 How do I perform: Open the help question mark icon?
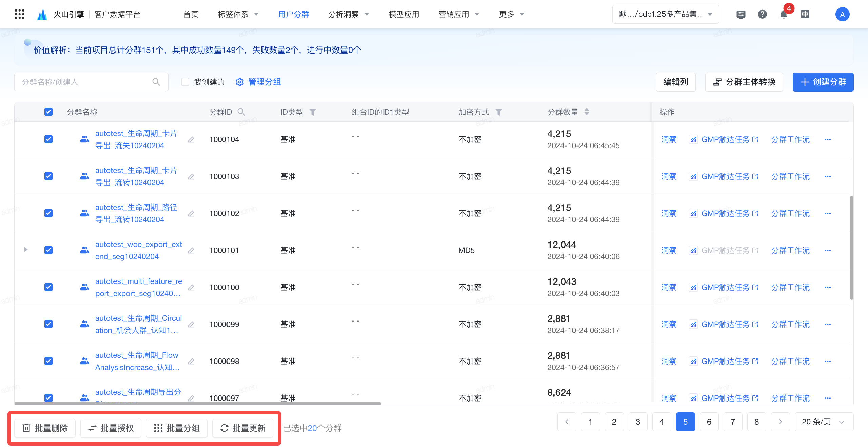[x=762, y=14]
